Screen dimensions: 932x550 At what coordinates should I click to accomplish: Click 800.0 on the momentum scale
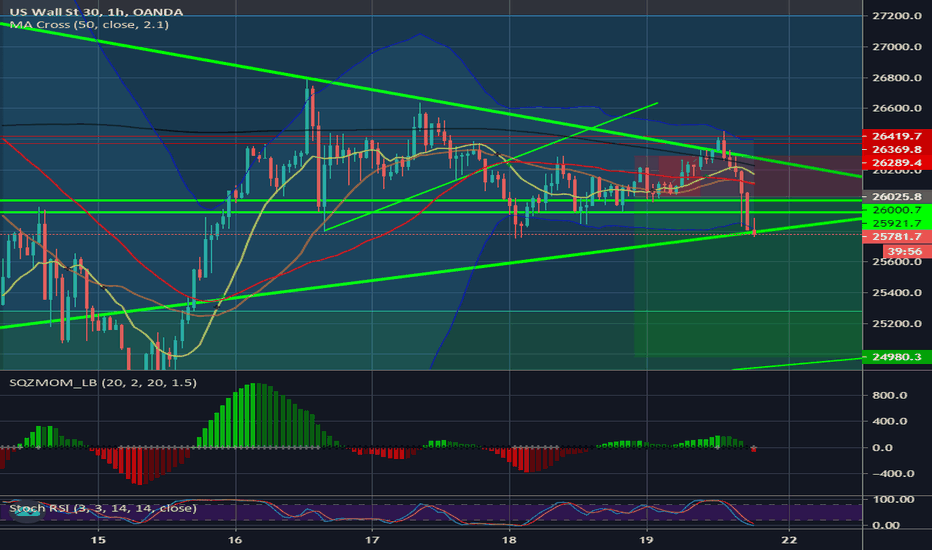tap(890, 395)
